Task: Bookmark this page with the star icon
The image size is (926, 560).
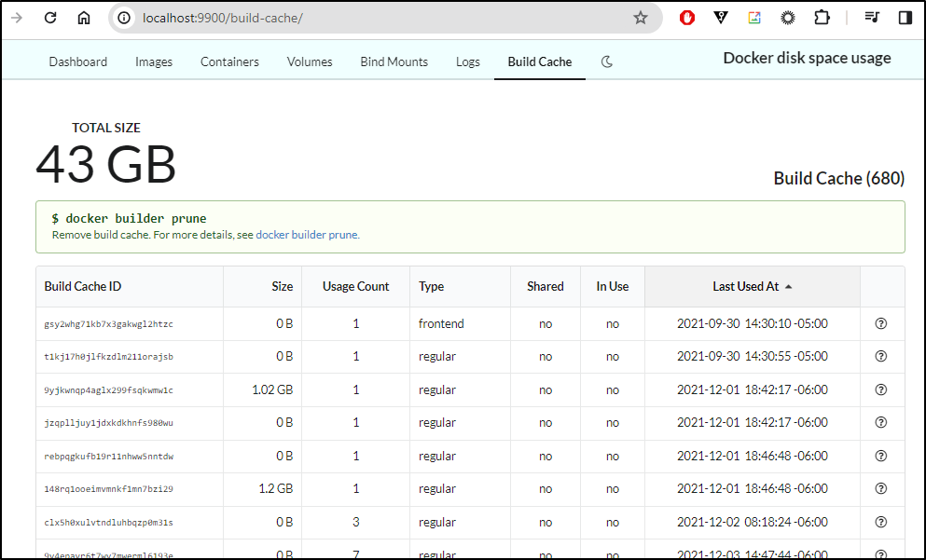Action: pyautogui.click(x=640, y=19)
